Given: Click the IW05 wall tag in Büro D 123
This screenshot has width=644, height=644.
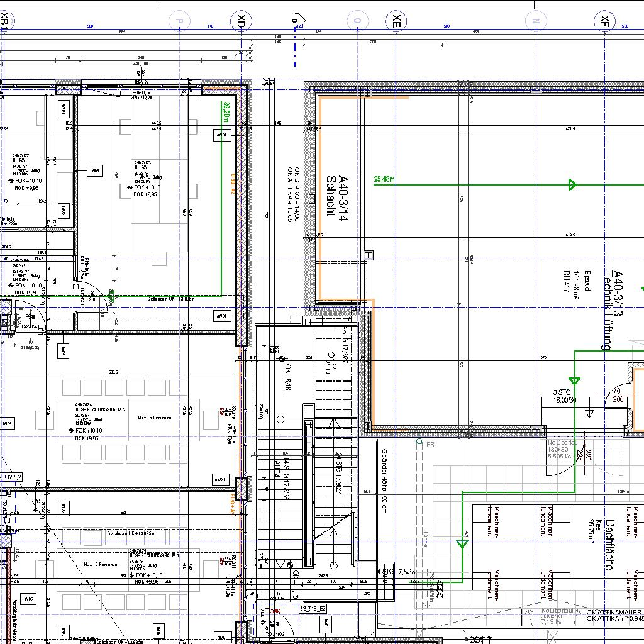Looking at the screenshot, I should click(95, 171).
